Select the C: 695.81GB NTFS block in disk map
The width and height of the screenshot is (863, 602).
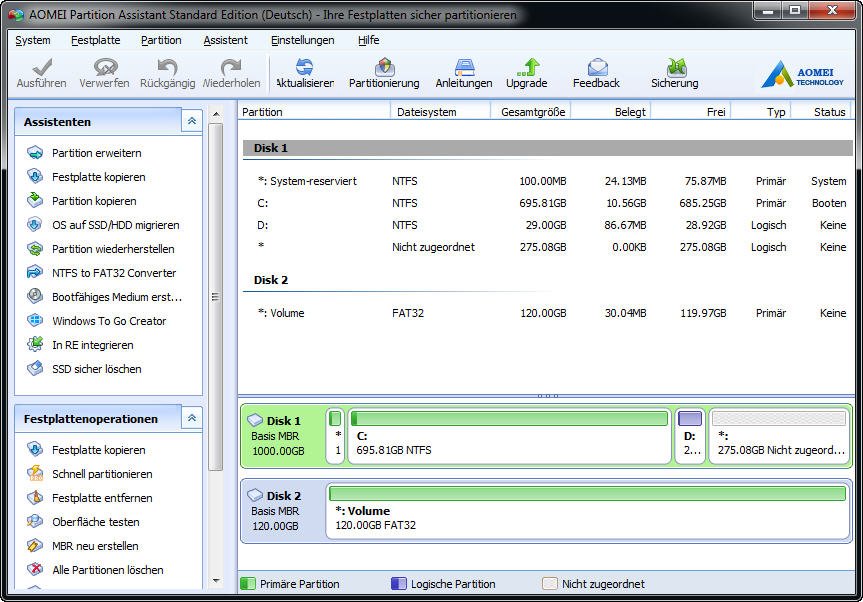click(x=509, y=436)
